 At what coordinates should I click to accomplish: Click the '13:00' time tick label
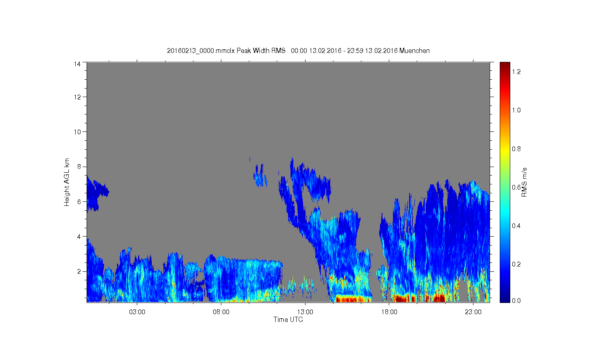tap(305, 312)
